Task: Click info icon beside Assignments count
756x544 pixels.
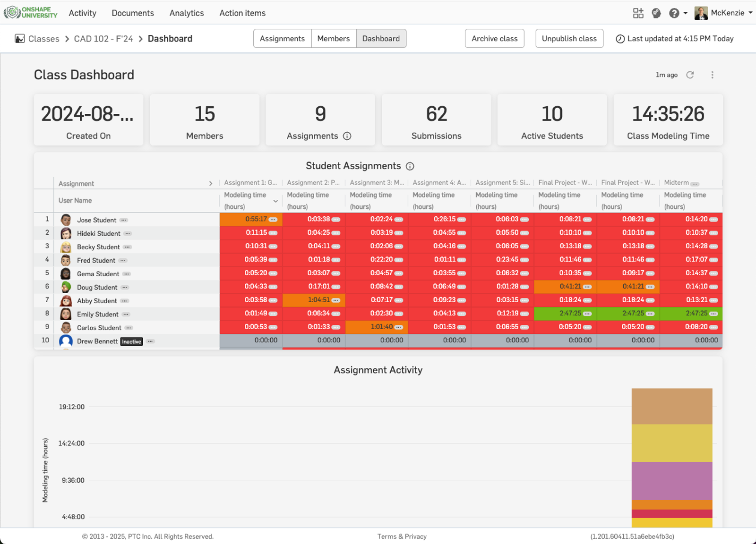Action: (x=347, y=136)
